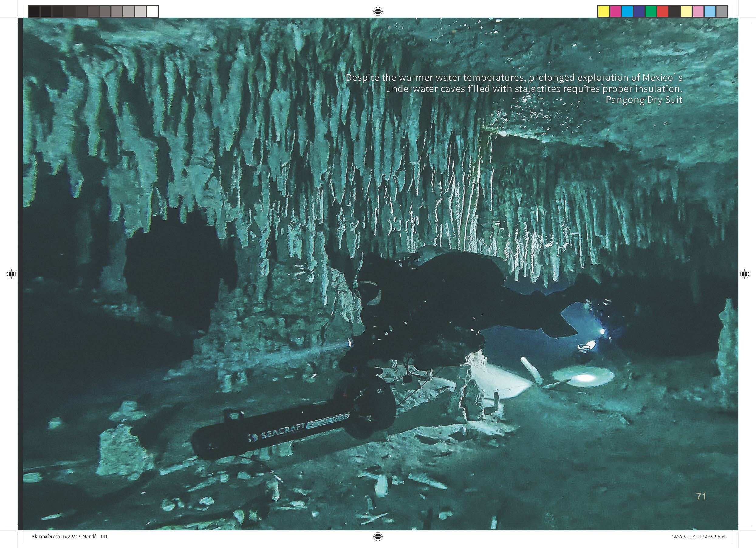The width and height of the screenshot is (756, 548).
Task: Click the bottom center registration mark
Action: pos(378,536)
